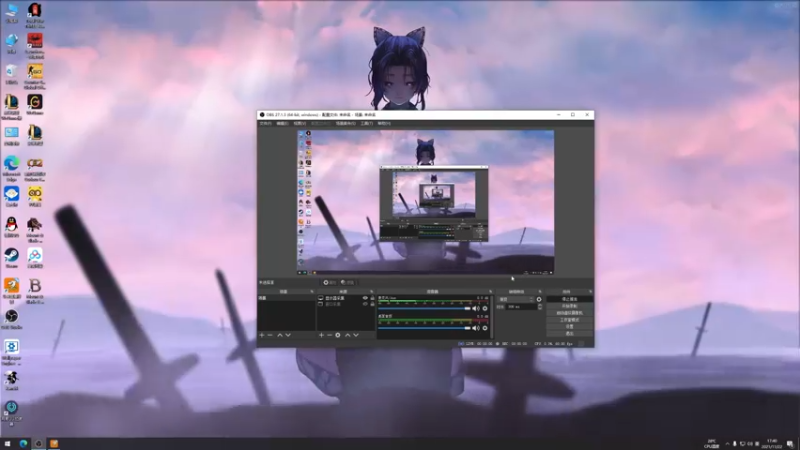The width and height of the screenshot is (800, 450).
Task: Select the display capture source row
Action: [346, 297]
